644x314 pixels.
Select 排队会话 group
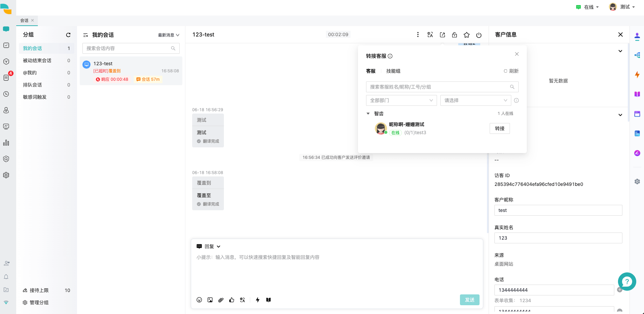click(47, 85)
